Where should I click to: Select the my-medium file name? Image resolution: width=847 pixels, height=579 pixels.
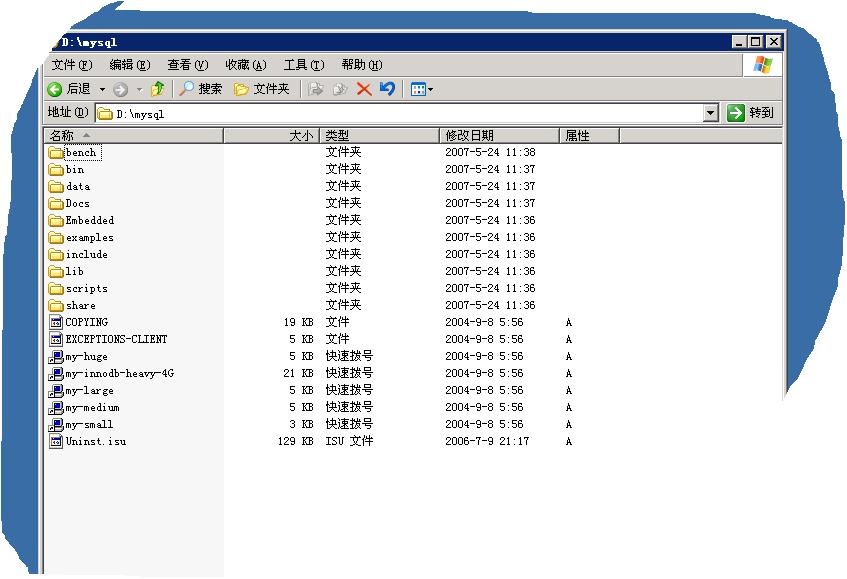coord(92,408)
